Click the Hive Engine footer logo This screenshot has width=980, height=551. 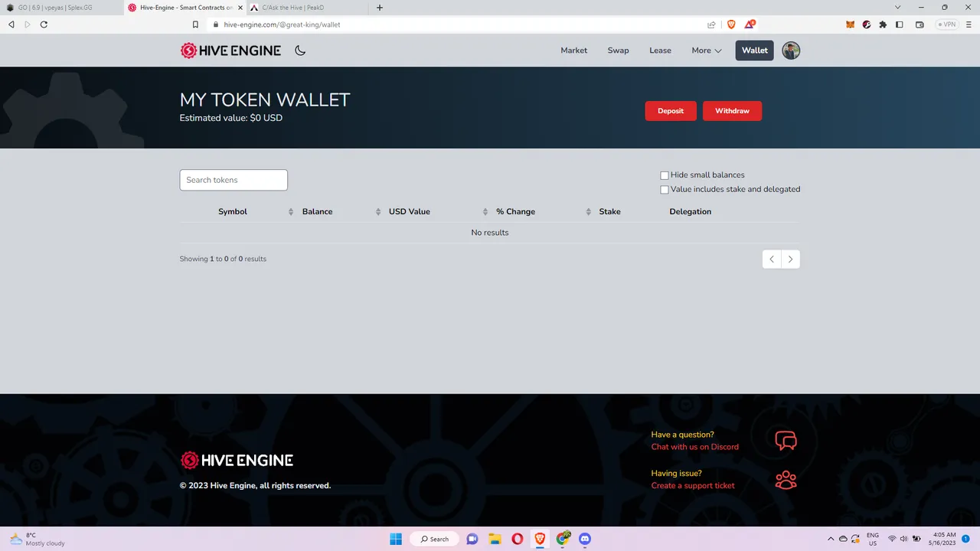point(237,460)
